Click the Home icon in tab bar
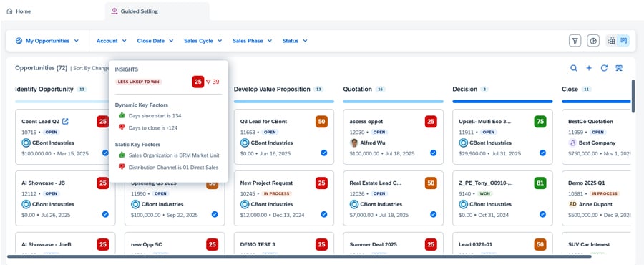The width and height of the screenshot is (644, 265). pos(9,11)
